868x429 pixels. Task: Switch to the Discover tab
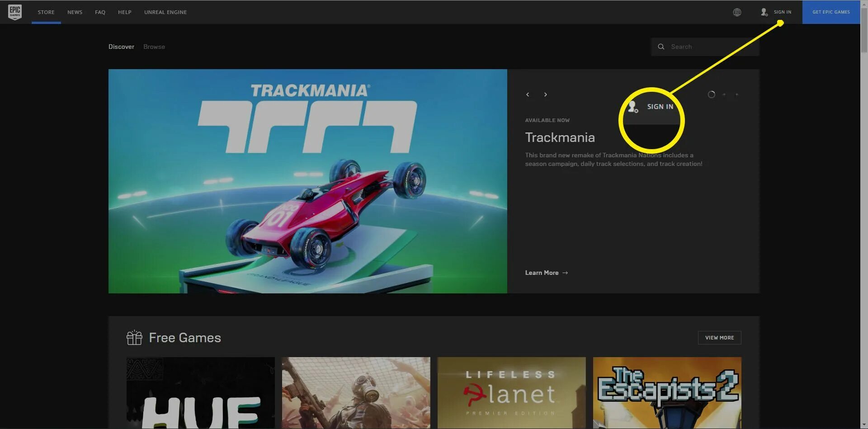point(121,47)
